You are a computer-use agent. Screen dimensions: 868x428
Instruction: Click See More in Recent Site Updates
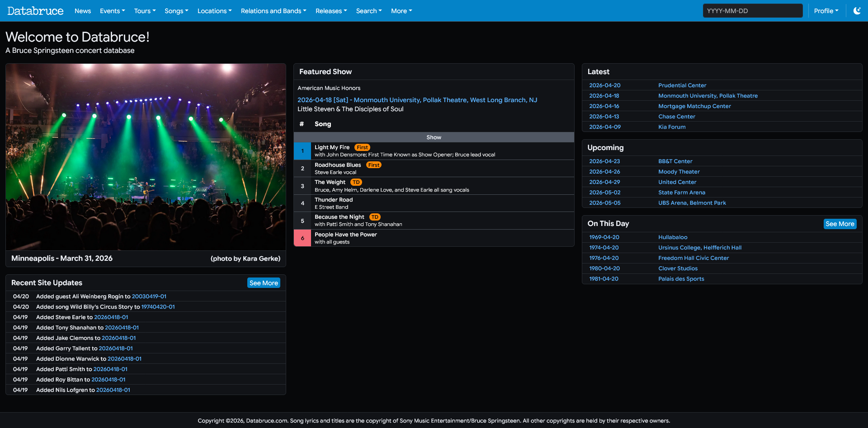coord(264,283)
